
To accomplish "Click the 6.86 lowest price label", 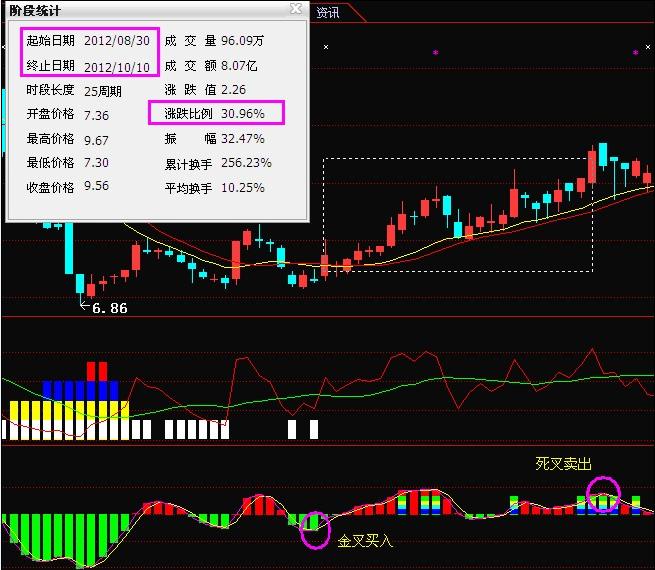I will point(110,308).
